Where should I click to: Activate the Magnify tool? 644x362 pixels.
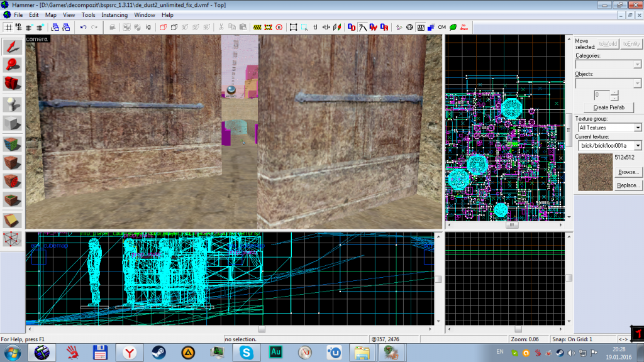click(x=13, y=65)
